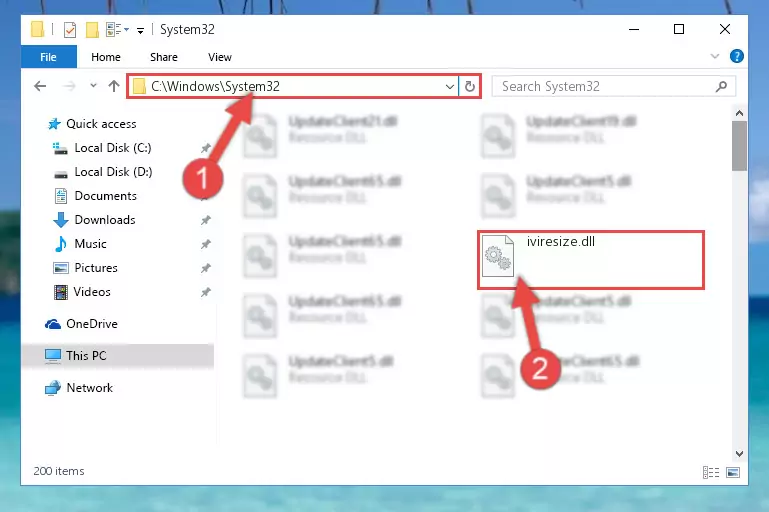
Task: Maximize the System32 window
Action: (x=679, y=29)
